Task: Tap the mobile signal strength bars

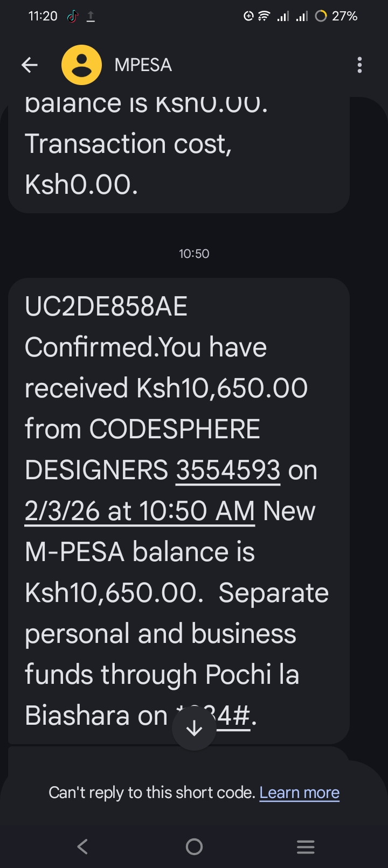Action: coord(292,16)
